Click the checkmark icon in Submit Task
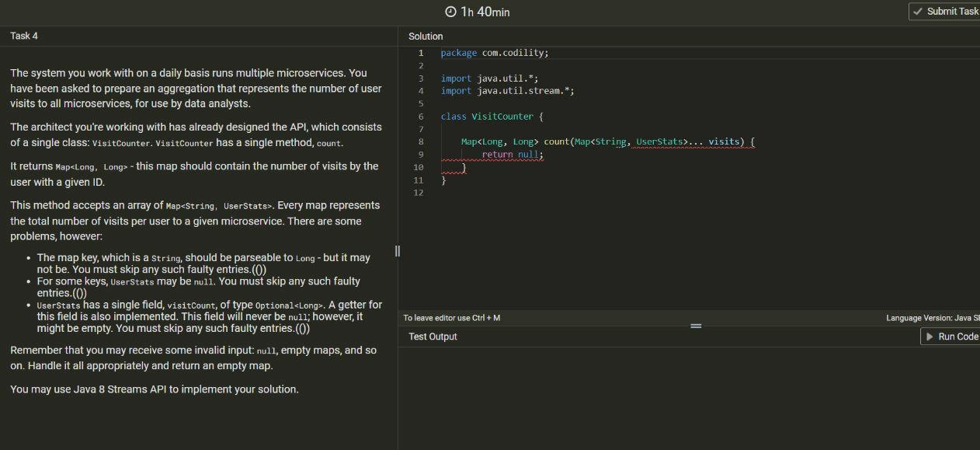The height and width of the screenshot is (450, 980). (x=919, y=12)
